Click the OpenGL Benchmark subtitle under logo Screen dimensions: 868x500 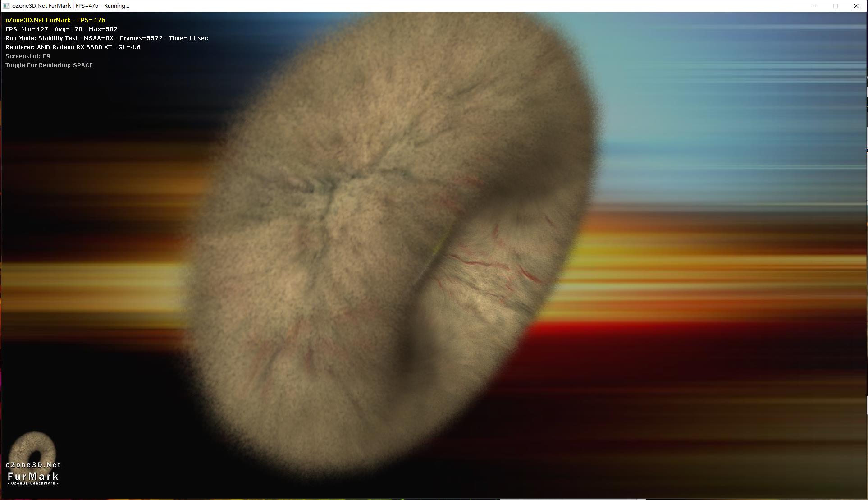click(33, 483)
